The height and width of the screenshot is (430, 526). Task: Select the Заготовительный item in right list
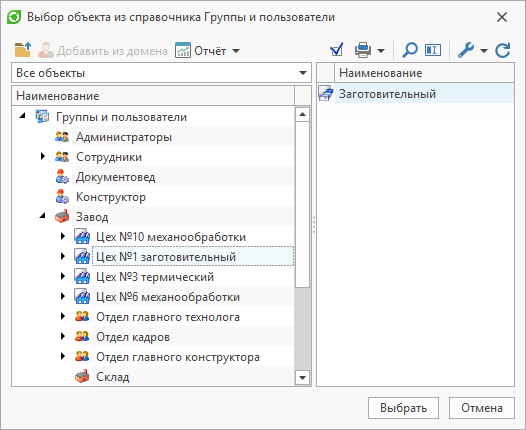coord(387,94)
